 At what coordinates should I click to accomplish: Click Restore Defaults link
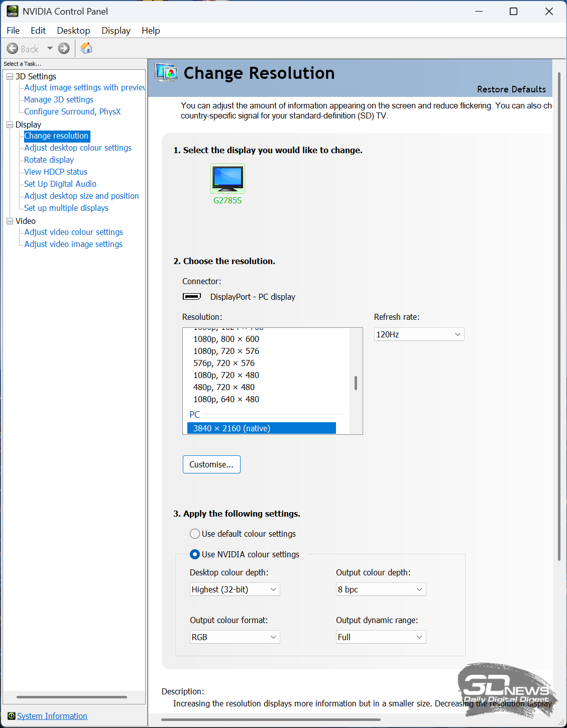click(x=511, y=89)
